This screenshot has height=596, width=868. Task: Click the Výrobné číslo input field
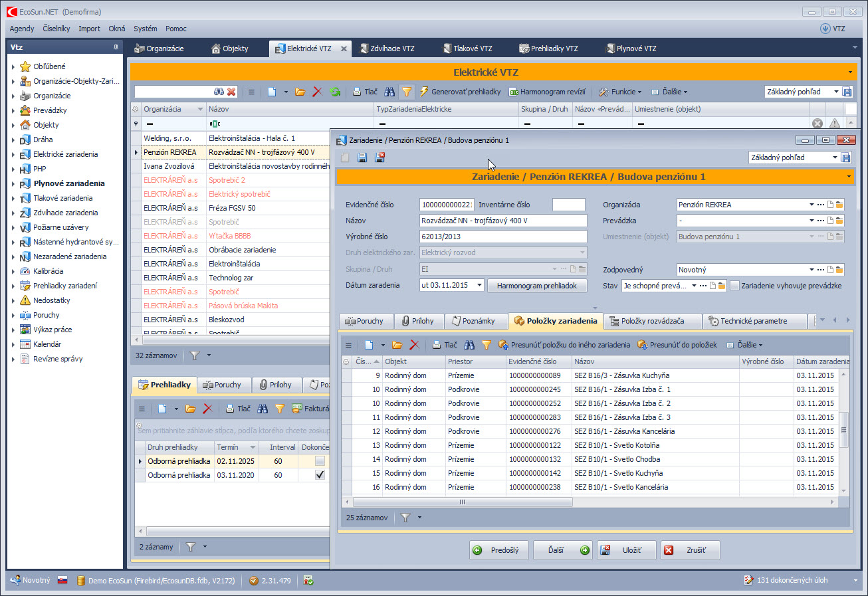(503, 237)
